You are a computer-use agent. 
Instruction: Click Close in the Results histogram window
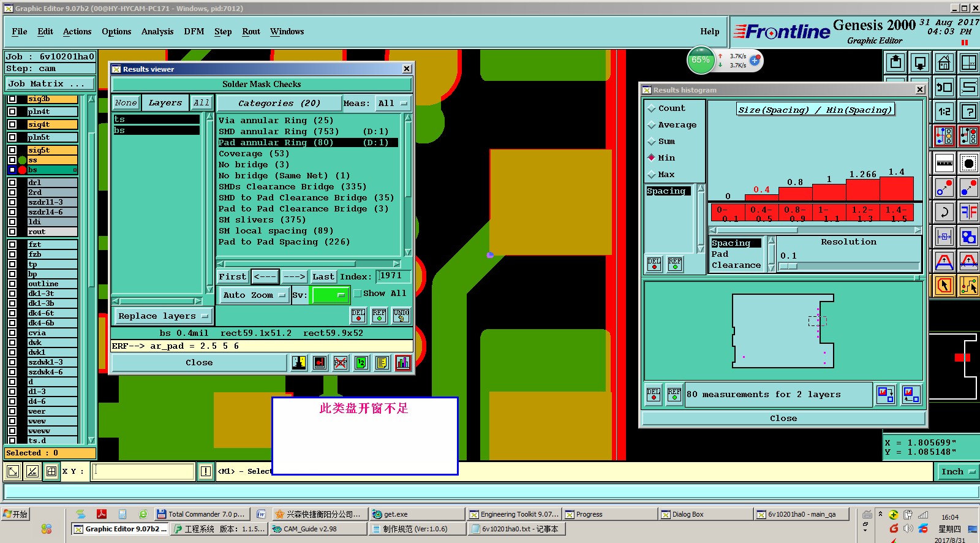click(783, 419)
